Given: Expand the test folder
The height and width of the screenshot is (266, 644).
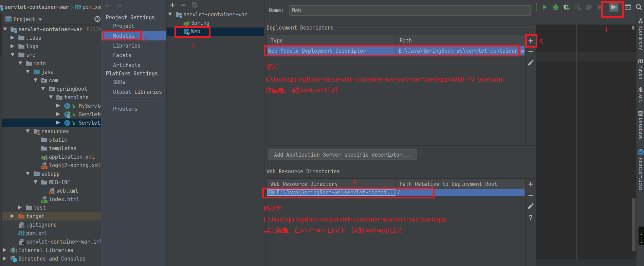Looking at the screenshot, I should [20, 208].
